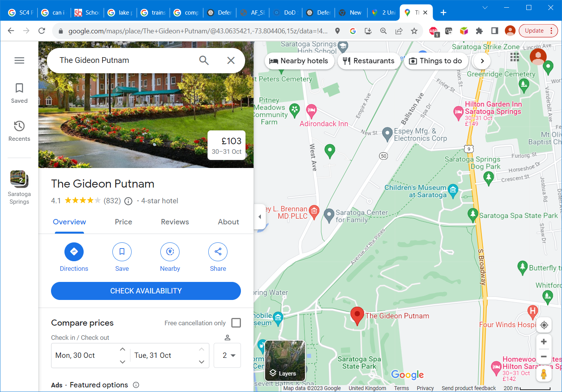Click the Featured options info icon
Viewport: 562px width, 392px height.
tap(136, 385)
